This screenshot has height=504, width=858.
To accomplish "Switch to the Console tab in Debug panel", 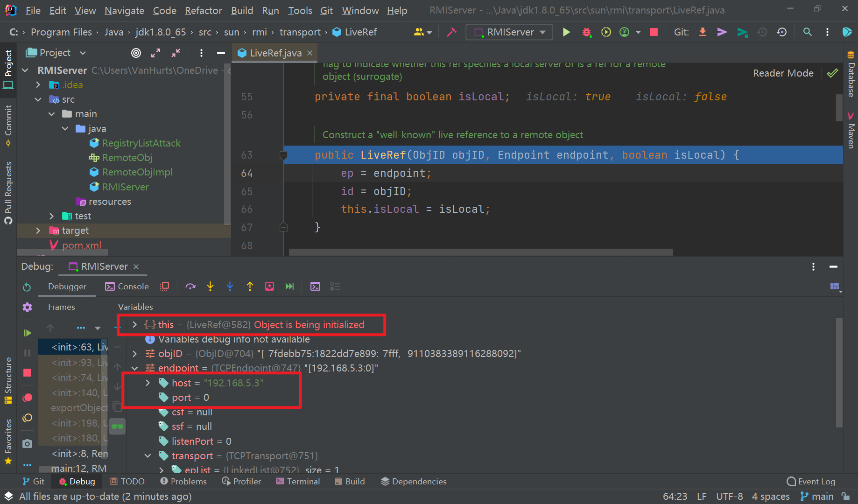I will [127, 286].
